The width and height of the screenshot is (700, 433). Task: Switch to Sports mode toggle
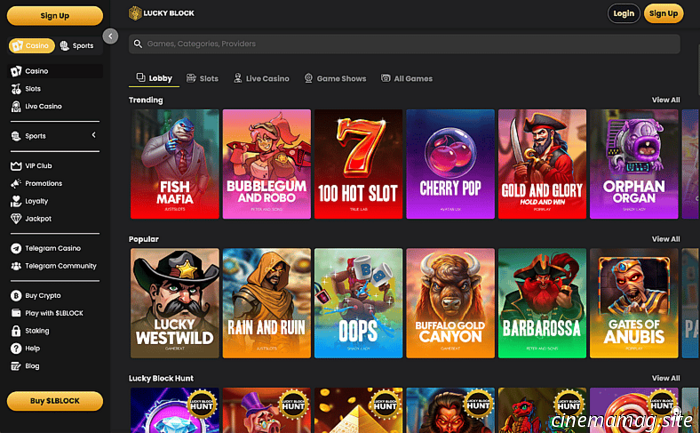[x=78, y=46]
